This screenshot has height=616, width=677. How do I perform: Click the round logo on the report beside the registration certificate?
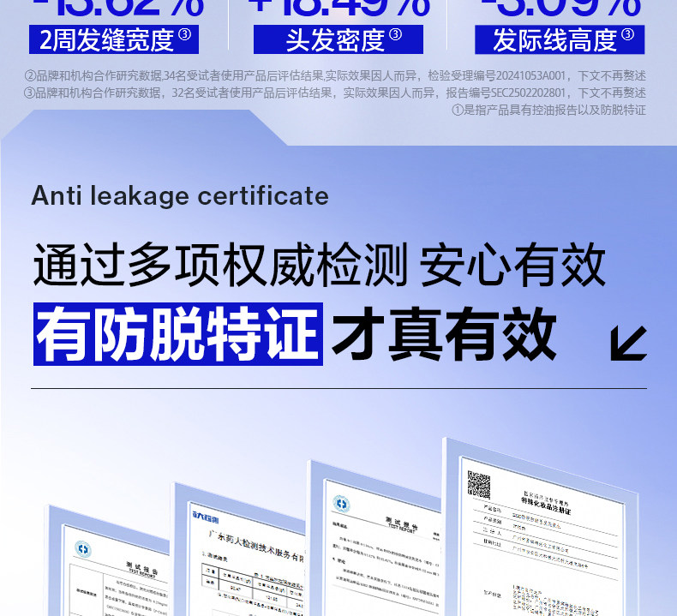coord(341,504)
